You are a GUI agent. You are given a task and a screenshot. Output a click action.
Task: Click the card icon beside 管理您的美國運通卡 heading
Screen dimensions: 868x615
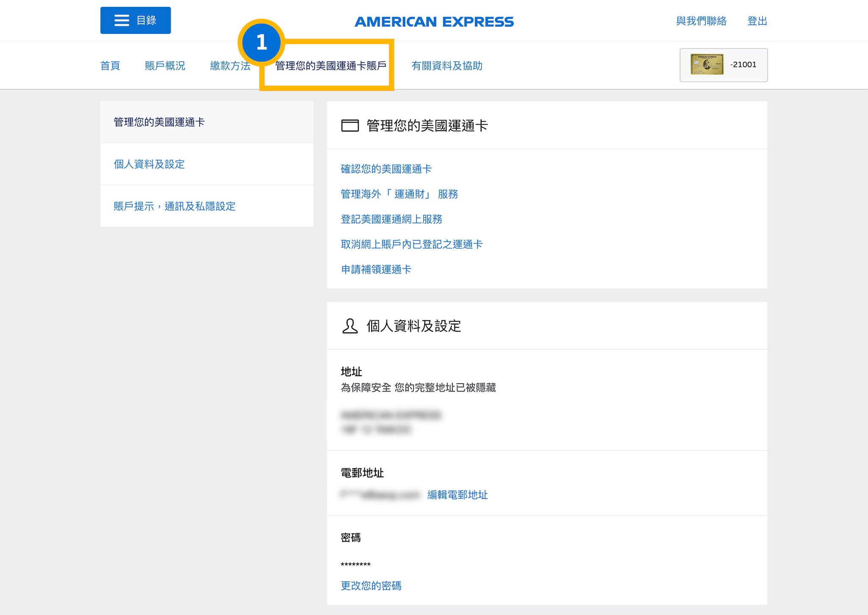click(x=350, y=125)
